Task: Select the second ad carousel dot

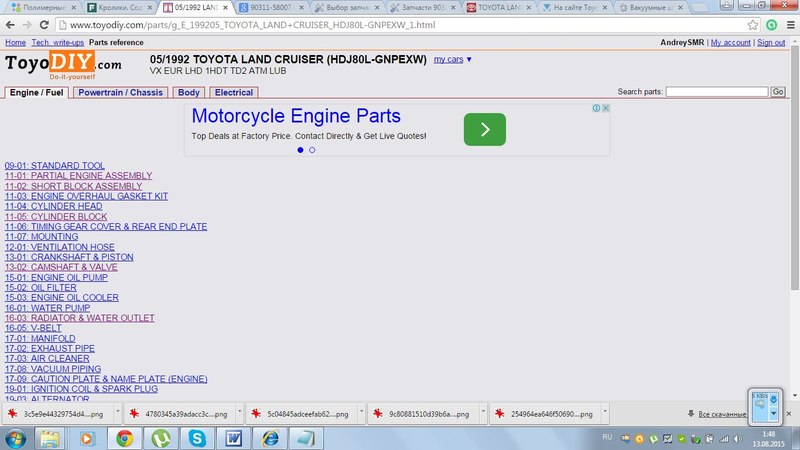Action: [x=312, y=150]
